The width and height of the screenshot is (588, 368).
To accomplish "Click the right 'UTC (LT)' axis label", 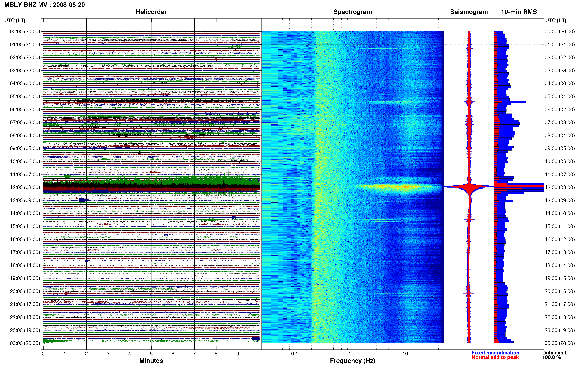I will [556, 20].
